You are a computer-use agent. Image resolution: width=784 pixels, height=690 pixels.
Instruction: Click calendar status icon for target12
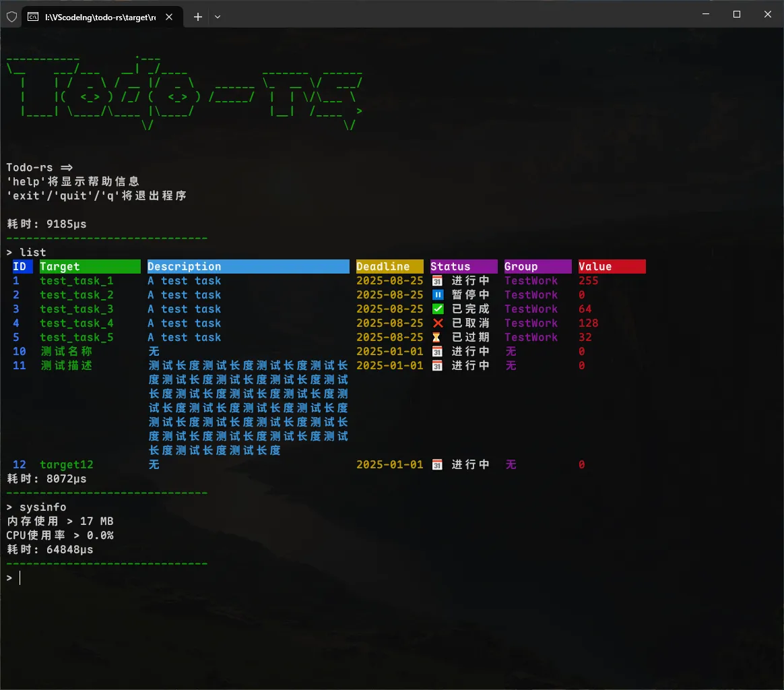click(x=437, y=465)
